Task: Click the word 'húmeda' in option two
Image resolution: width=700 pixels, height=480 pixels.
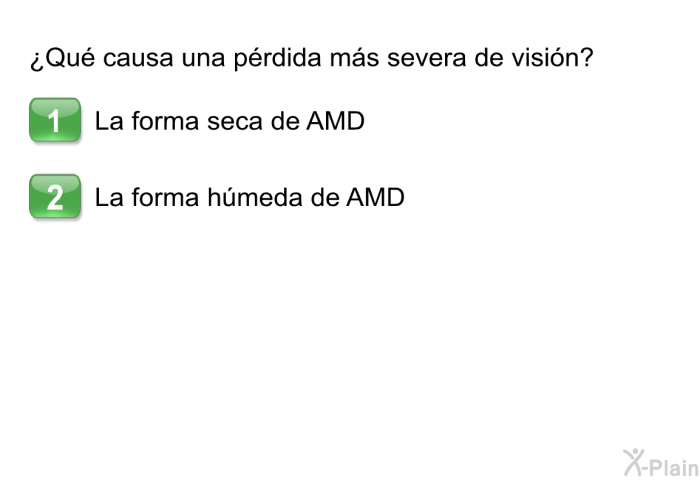Action: point(255,197)
